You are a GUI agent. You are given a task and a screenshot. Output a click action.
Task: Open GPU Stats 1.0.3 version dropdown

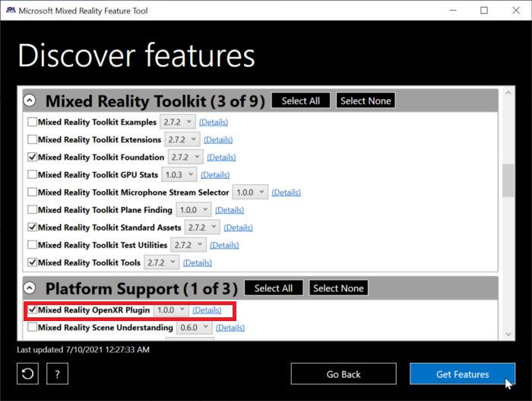[179, 175]
